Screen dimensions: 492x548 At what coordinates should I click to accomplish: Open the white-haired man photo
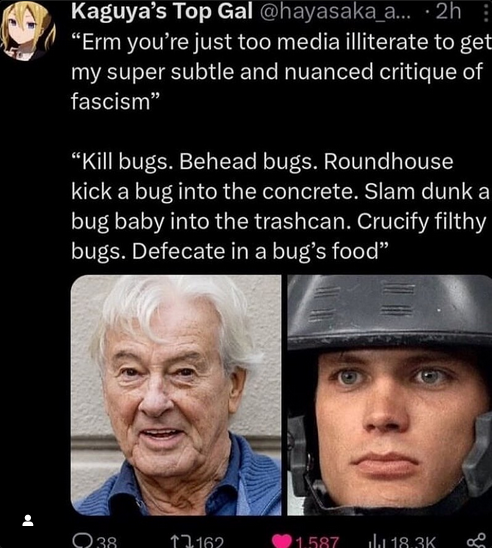[x=176, y=395]
